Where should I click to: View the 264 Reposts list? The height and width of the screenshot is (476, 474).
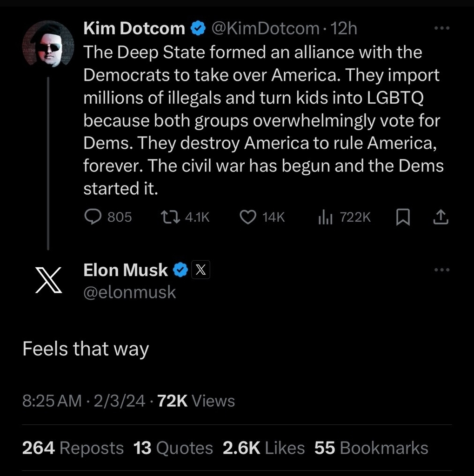click(x=73, y=448)
